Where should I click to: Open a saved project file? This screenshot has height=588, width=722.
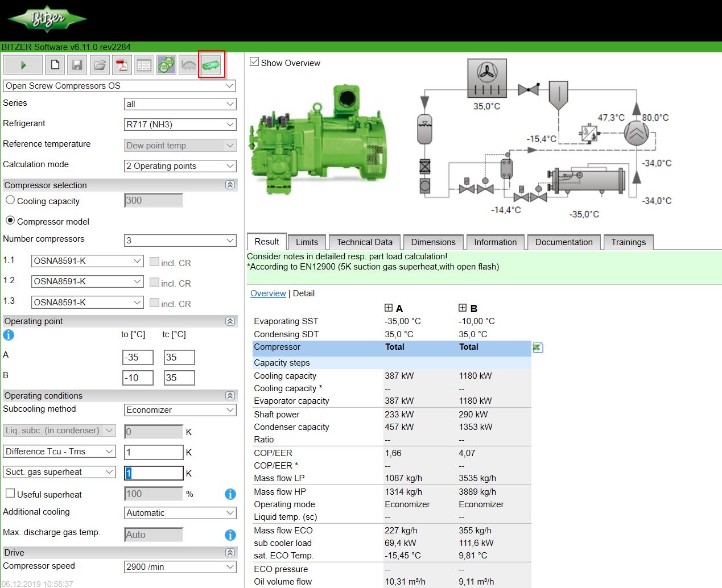pyautogui.click(x=98, y=64)
